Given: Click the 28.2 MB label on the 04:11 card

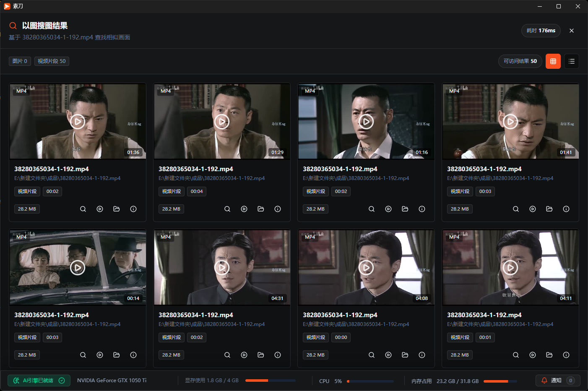Looking at the screenshot, I should click(460, 355).
